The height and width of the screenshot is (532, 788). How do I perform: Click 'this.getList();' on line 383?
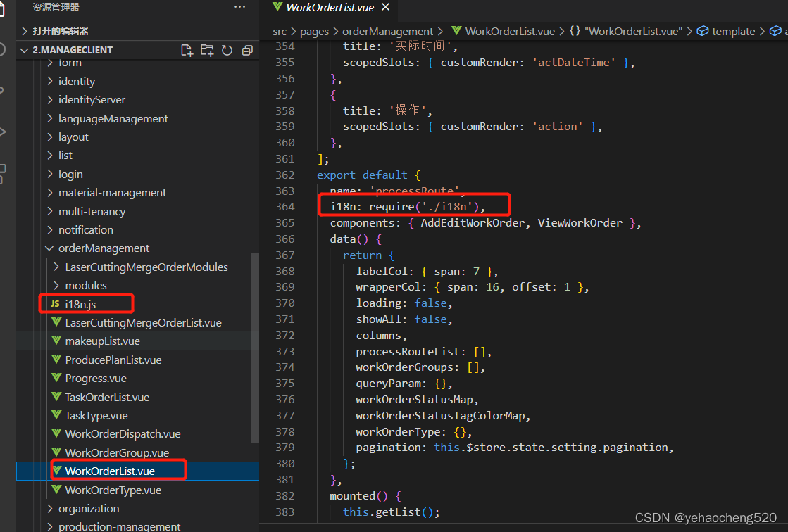(391, 512)
